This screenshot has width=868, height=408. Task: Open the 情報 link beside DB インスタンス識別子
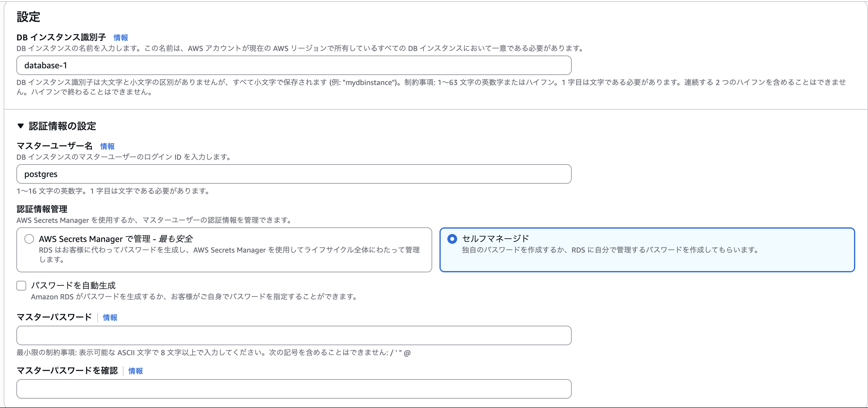pyautogui.click(x=120, y=37)
